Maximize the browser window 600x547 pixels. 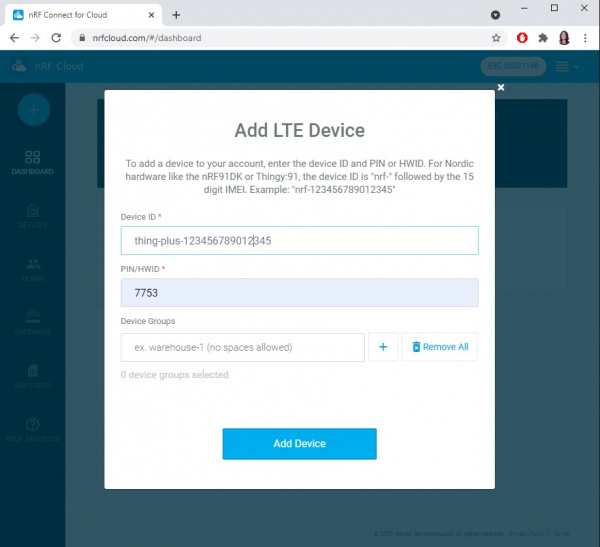coord(554,8)
